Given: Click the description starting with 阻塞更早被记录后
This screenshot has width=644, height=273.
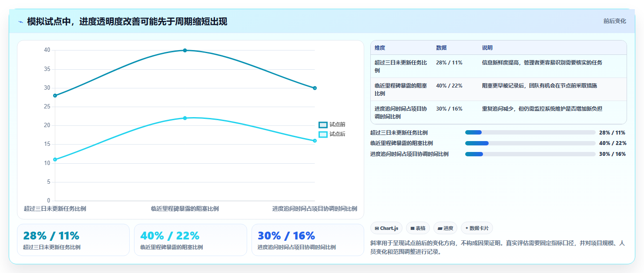Looking at the screenshot, I should coord(540,86).
